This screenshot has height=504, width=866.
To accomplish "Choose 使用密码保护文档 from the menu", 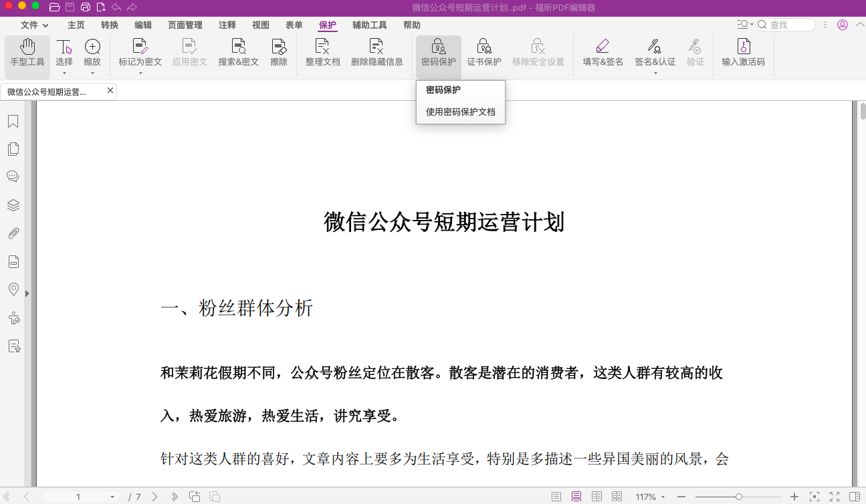I will (x=460, y=112).
